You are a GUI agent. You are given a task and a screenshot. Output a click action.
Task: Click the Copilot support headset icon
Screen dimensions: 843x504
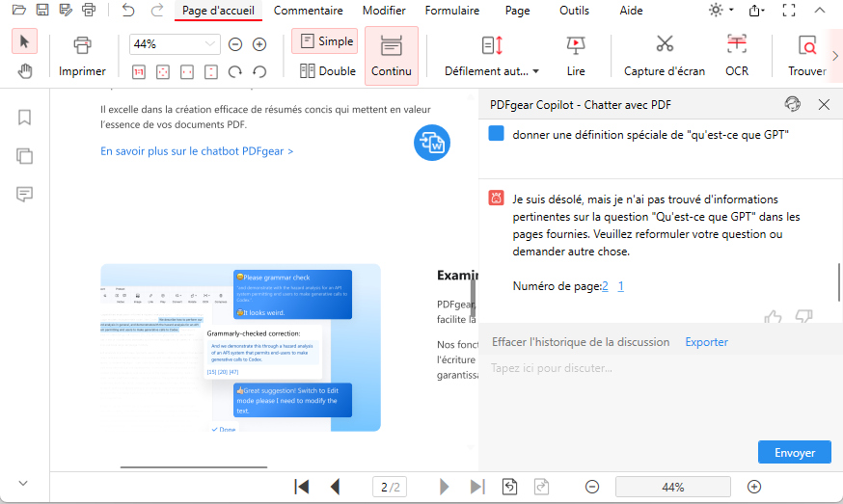click(793, 104)
